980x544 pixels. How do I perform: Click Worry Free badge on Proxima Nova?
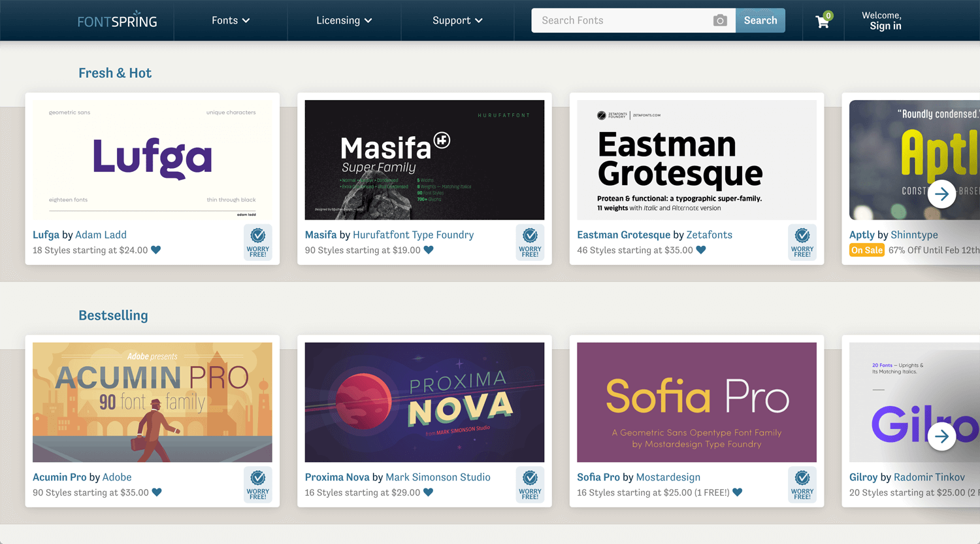[531, 484]
